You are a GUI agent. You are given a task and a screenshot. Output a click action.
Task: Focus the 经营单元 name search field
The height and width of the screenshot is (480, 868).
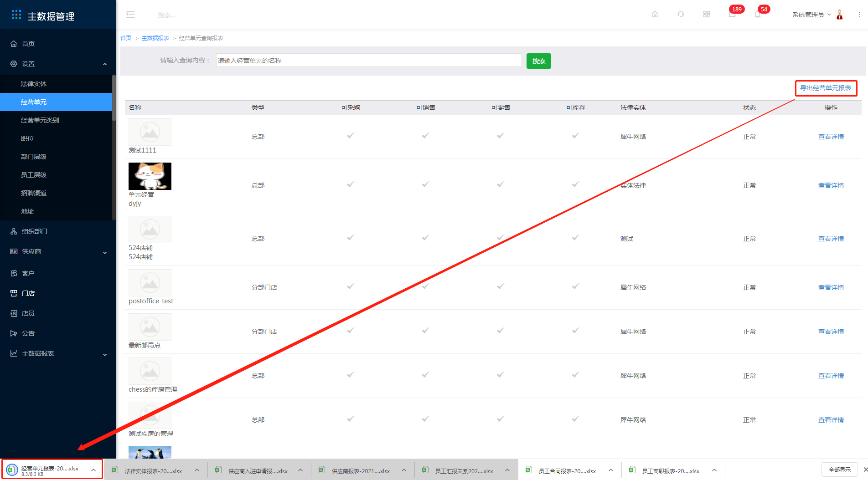(369, 61)
